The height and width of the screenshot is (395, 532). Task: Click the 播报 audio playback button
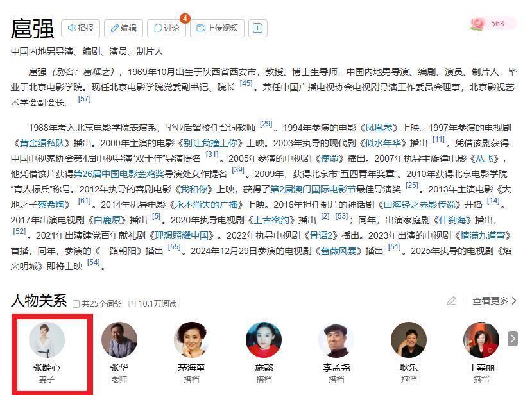pyautogui.click(x=80, y=28)
